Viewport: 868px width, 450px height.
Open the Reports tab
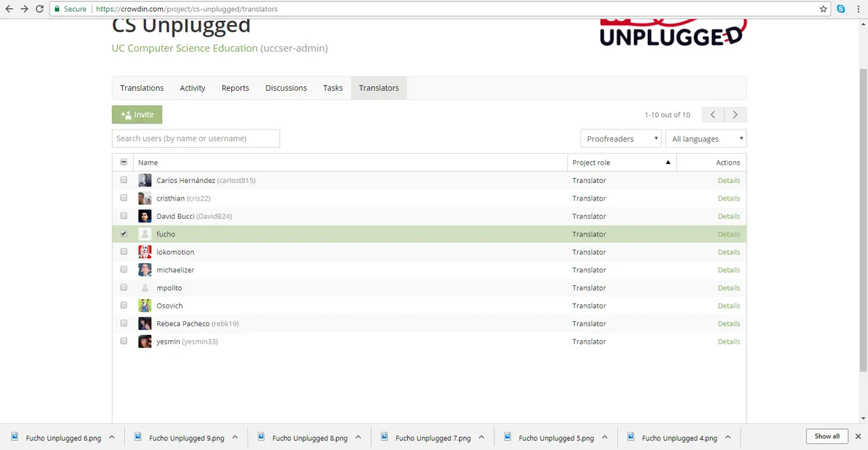click(x=235, y=88)
